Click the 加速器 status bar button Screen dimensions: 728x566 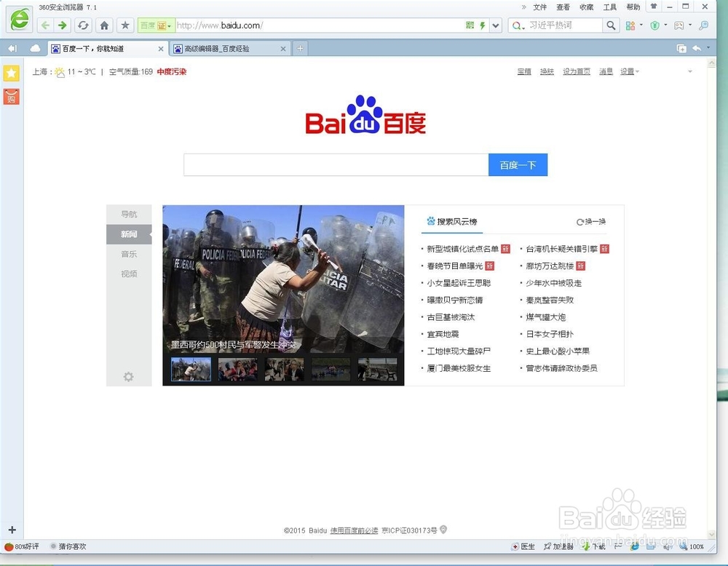(558, 546)
